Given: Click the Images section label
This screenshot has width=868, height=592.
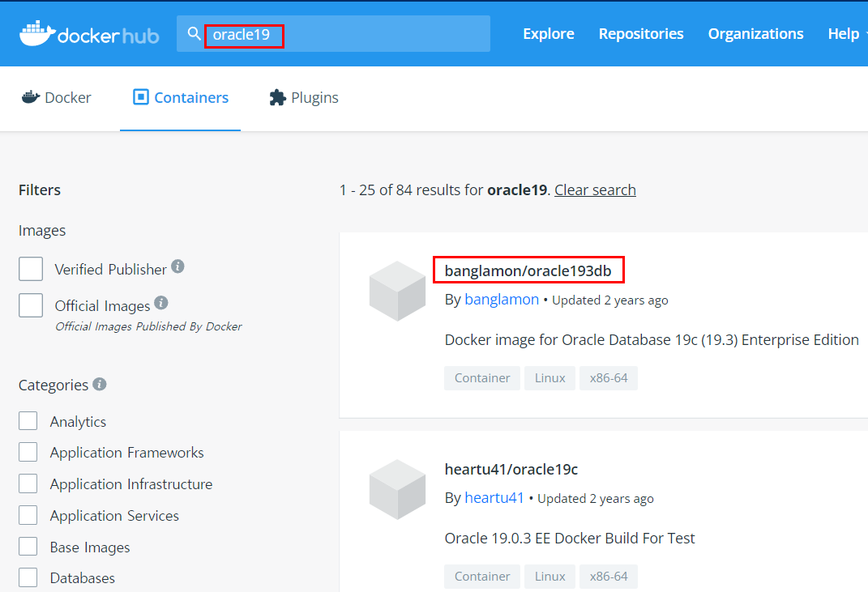Looking at the screenshot, I should pos(42,230).
